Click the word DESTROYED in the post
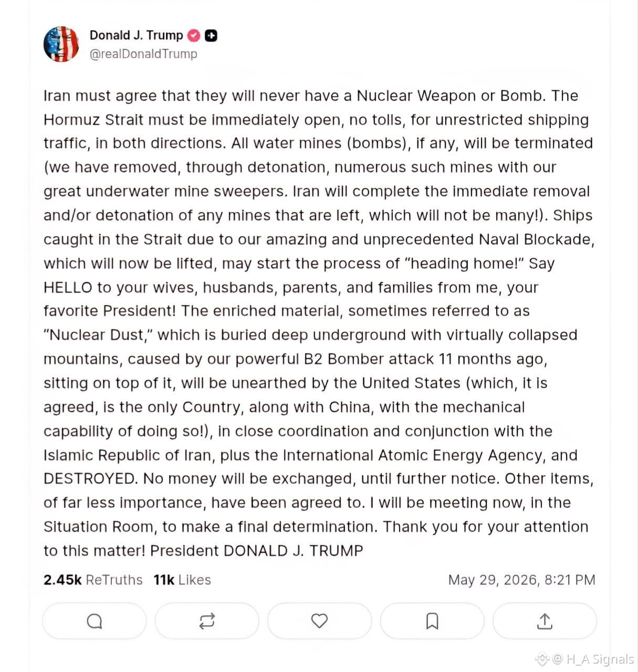This screenshot has width=638, height=672. click(x=90, y=479)
